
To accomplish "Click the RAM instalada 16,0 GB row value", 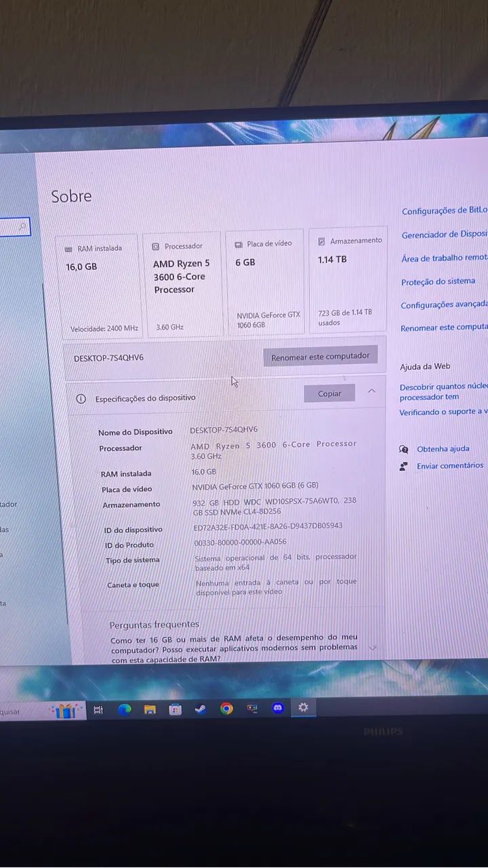I will coord(204,472).
